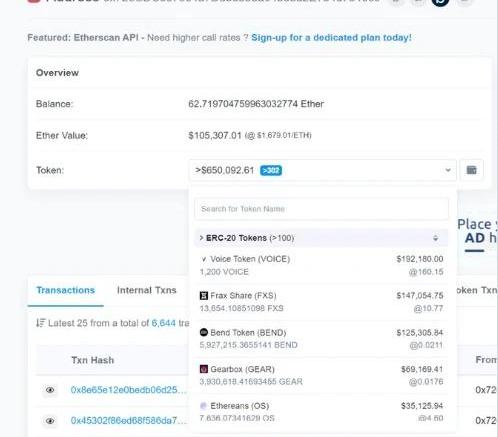Click the Gearbox (GEAR) token icon
The image size is (498, 437).
tap(203, 369)
